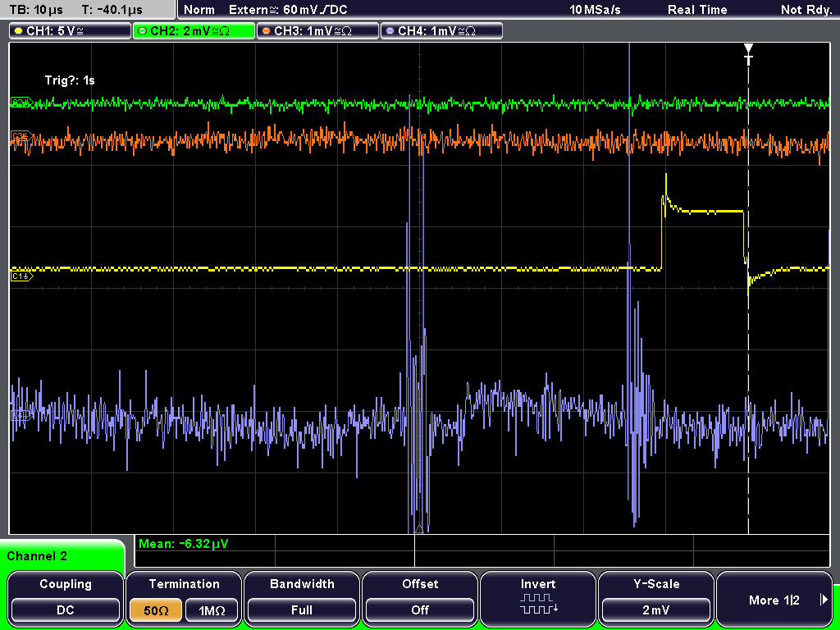Viewport: 840px width, 630px height.
Task: Open the Offset Off setting
Action: 420,610
